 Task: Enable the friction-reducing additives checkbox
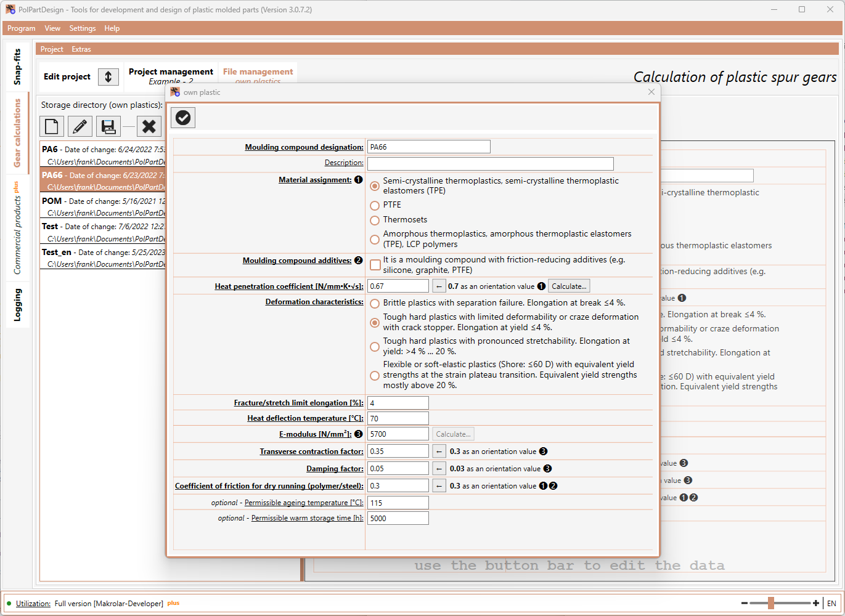click(375, 265)
